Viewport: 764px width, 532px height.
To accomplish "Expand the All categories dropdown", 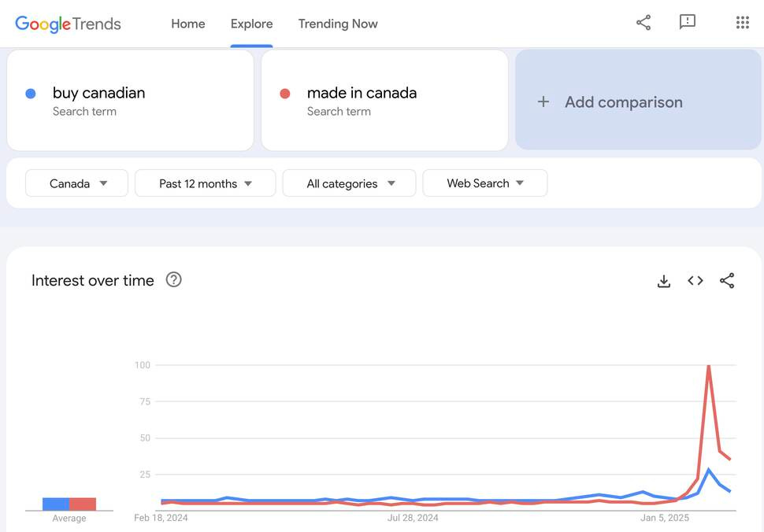I will coord(350,183).
